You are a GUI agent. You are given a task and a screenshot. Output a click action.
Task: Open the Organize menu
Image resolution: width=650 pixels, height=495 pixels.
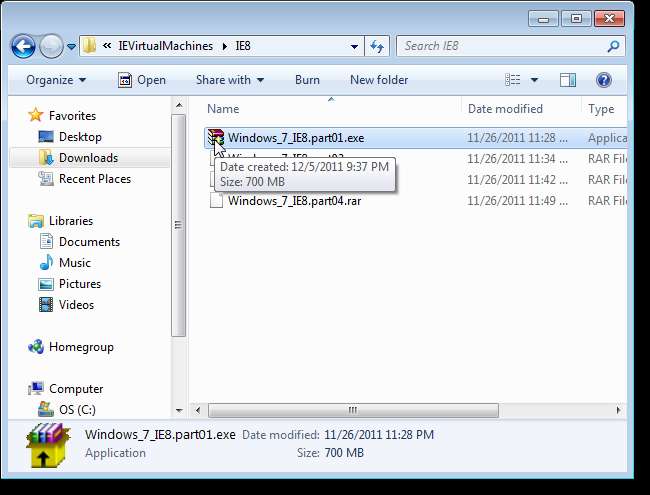pos(56,80)
